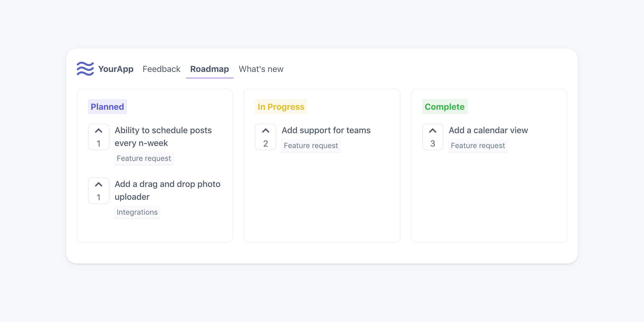644x322 pixels.
Task: Upvote the schedule posts every n-week item
Action: point(99,137)
